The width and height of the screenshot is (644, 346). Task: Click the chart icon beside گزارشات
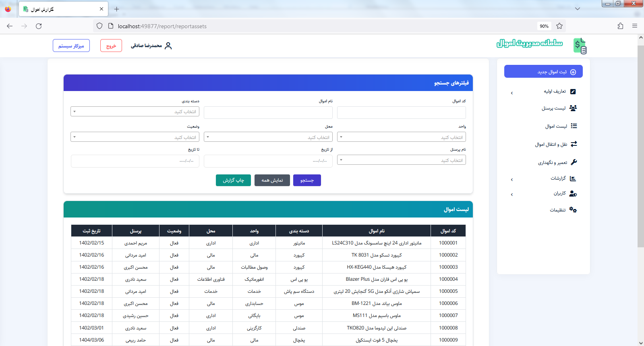pyautogui.click(x=573, y=178)
